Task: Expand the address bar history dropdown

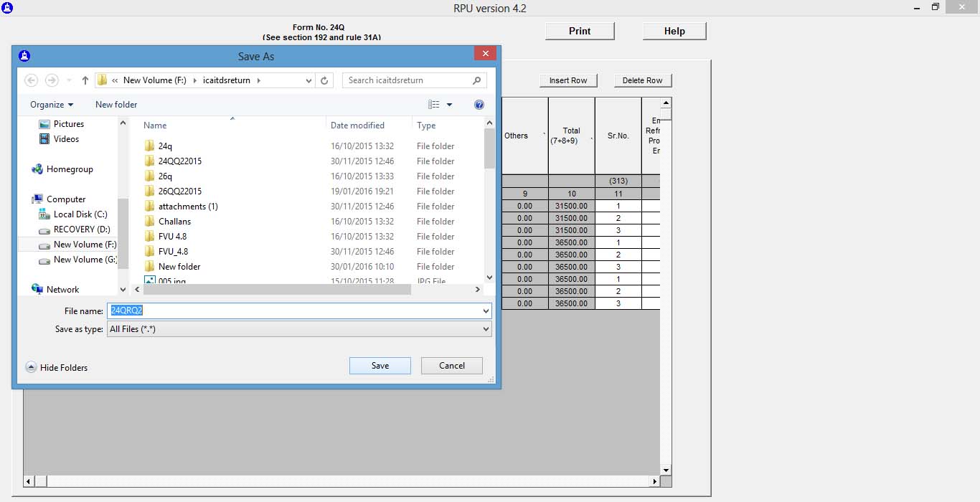Action: (308, 80)
